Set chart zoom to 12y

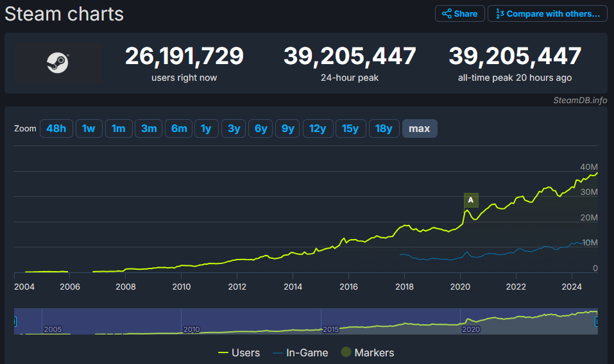pos(318,129)
